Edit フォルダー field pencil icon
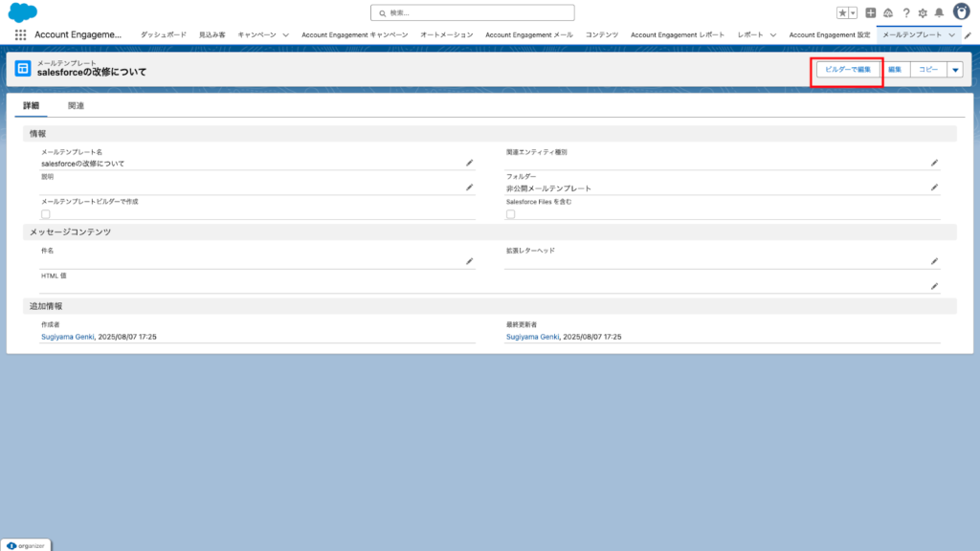Viewport: 980px width, 551px height. [934, 187]
